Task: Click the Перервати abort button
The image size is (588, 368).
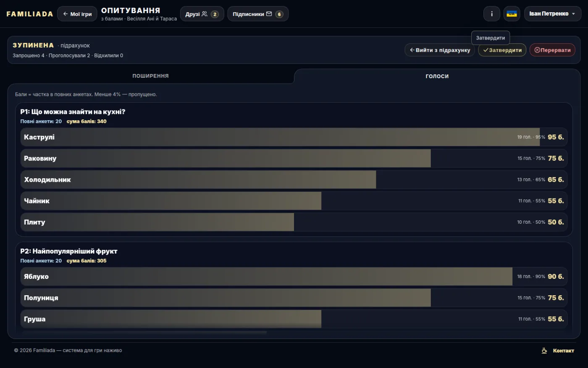Action: 552,50
